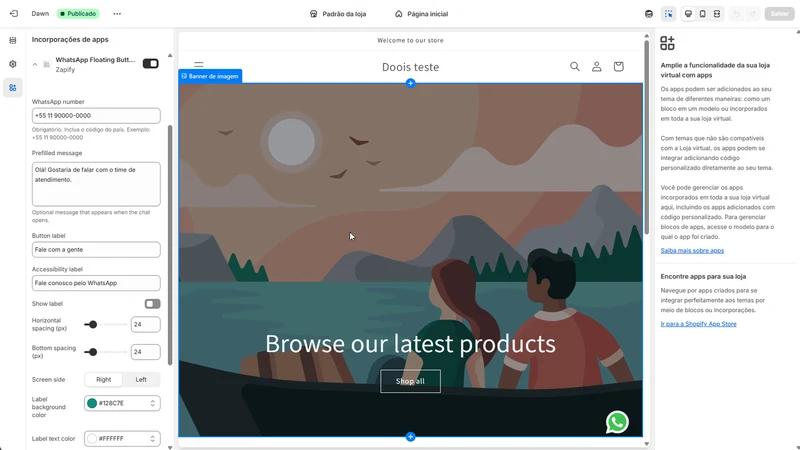Click the Bottom spacing value box

145,352
